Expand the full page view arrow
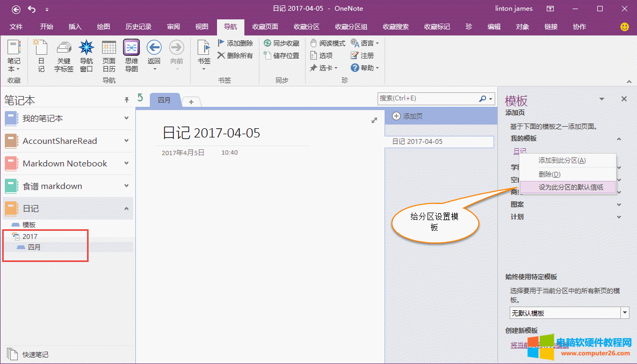 (x=374, y=121)
